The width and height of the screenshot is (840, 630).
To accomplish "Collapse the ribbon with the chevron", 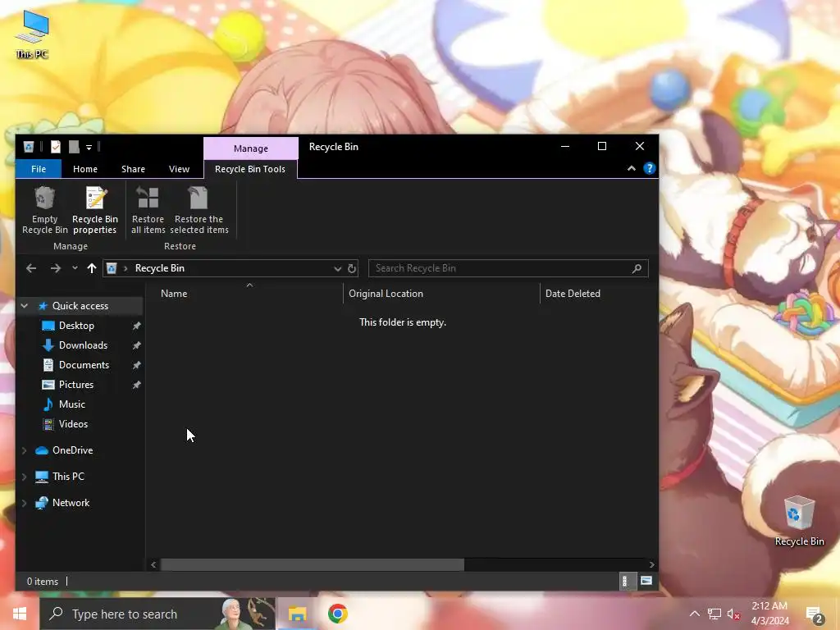I will [x=632, y=168].
